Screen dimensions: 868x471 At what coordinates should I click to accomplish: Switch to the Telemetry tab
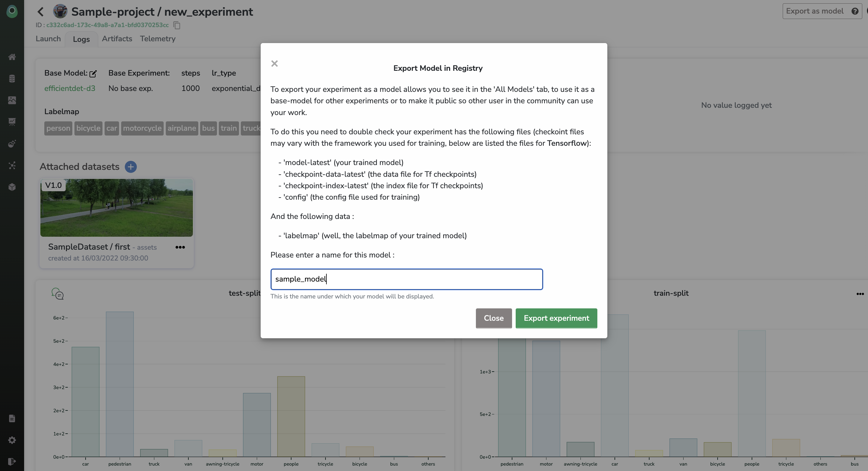click(x=158, y=39)
